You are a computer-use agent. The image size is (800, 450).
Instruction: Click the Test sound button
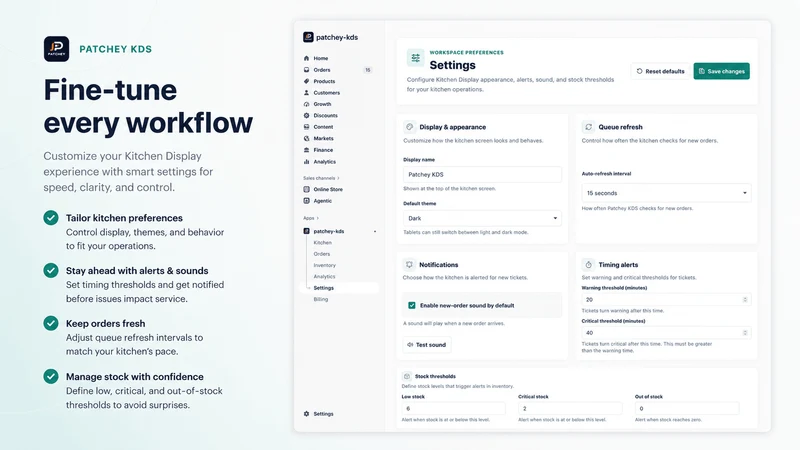(x=427, y=345)
